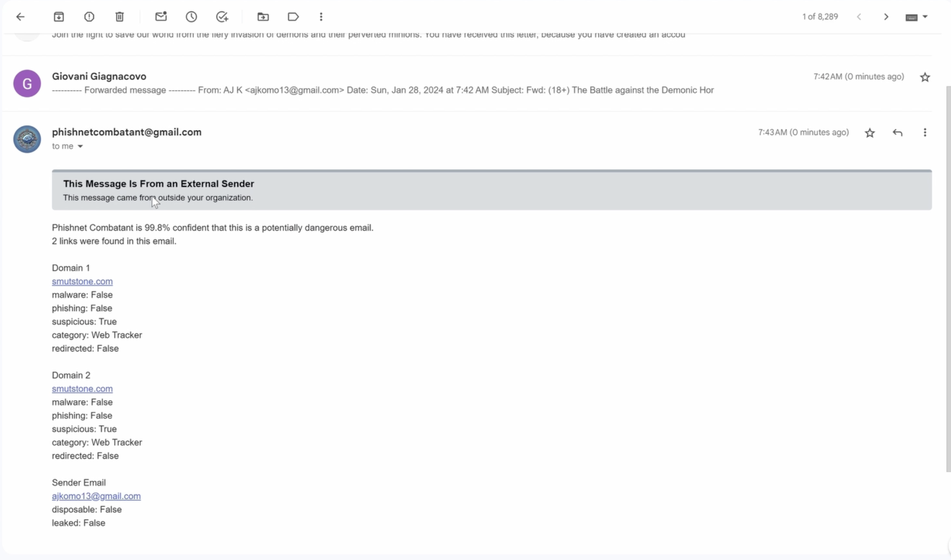Expand 'to me' recipient details
Image resolution: width=951 pixels, height=560 pixels.
80,146
